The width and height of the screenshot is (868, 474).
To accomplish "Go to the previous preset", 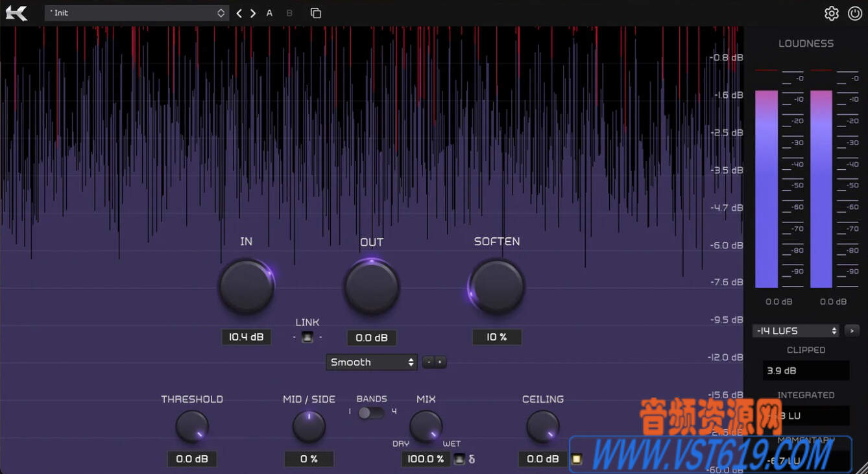I will click(x=239, y=13).
